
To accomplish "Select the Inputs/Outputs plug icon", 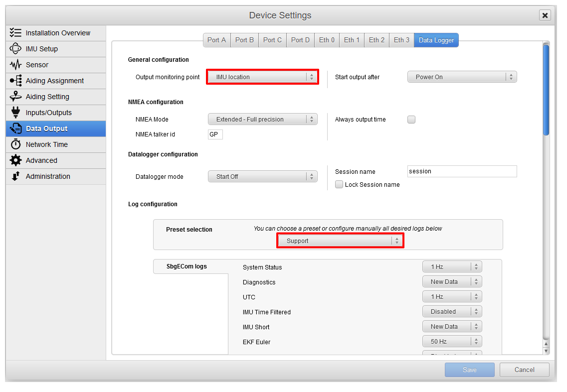I will point(15,113).
